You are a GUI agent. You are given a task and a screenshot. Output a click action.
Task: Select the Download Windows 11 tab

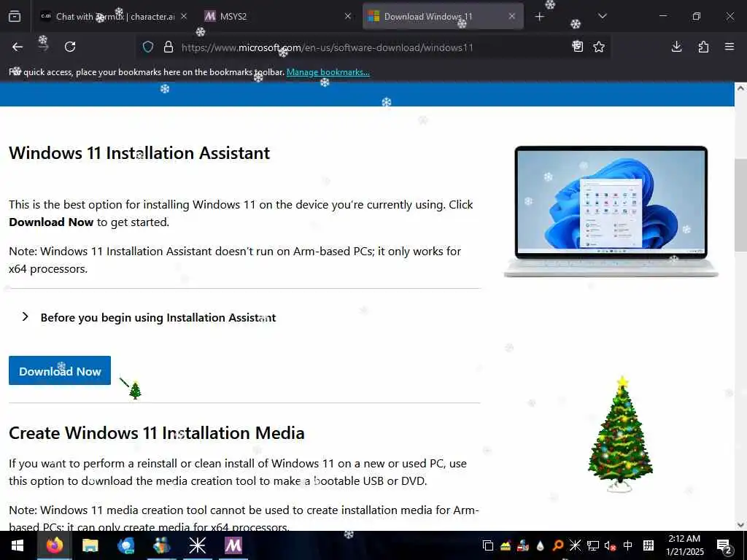click(443, 16)
